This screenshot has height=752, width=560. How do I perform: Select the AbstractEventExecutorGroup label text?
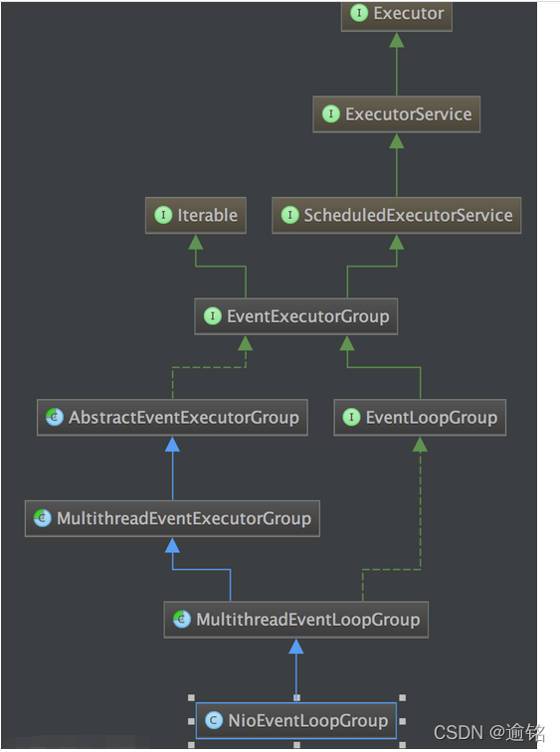coord(184,418)
